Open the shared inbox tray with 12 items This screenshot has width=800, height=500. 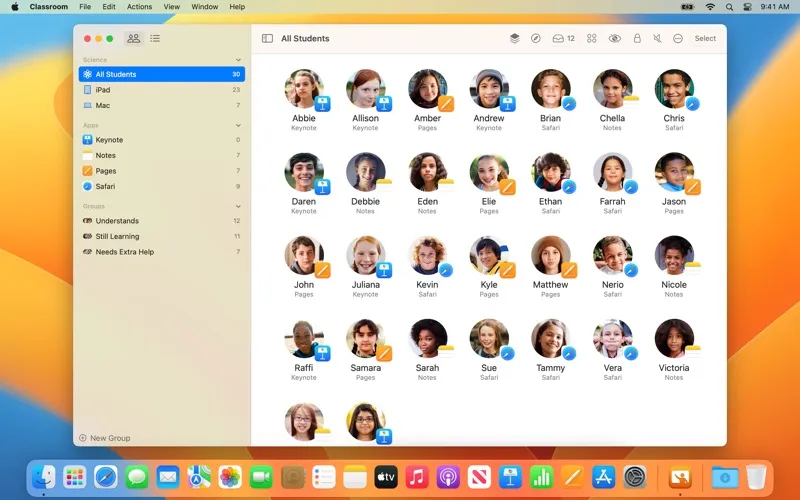[x=563, y=38]
